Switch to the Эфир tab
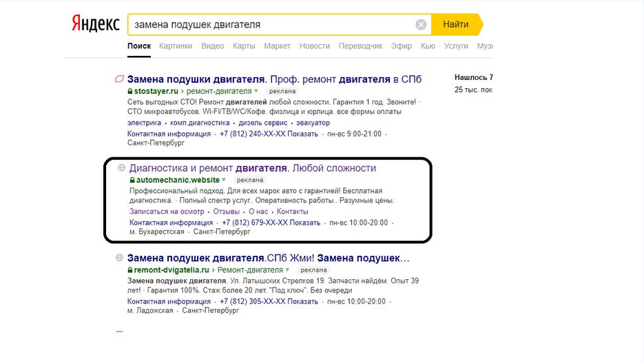Image resolution: width=644 pixels, height=362 pixels. click(402, 46)
